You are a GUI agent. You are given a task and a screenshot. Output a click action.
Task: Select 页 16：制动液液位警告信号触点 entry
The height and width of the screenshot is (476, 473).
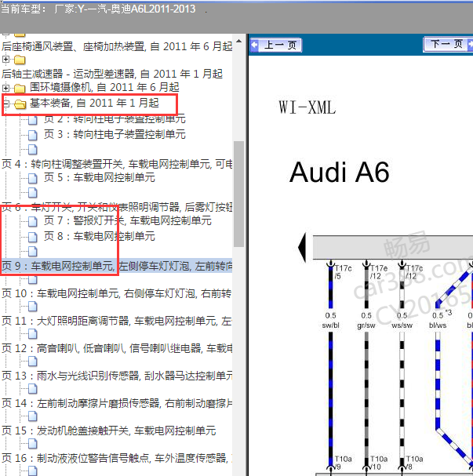pyautogui.click(x=117, y=458)
